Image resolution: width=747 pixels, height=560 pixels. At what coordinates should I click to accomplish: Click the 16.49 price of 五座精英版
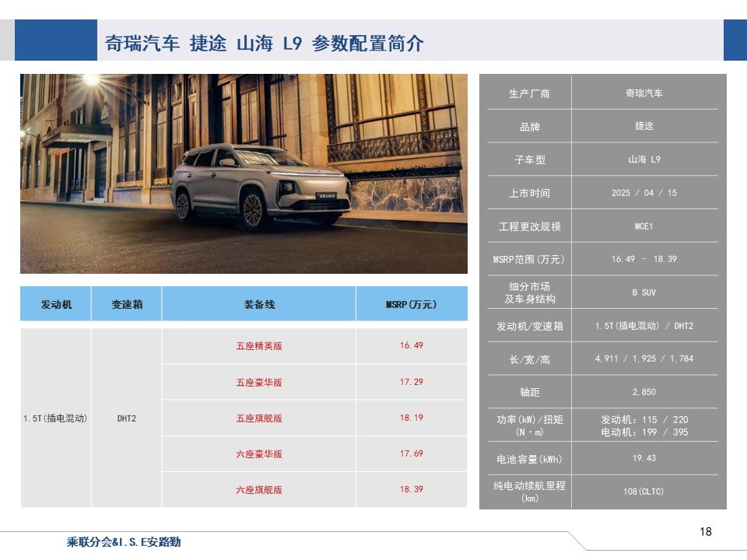(x=412, y=345)
